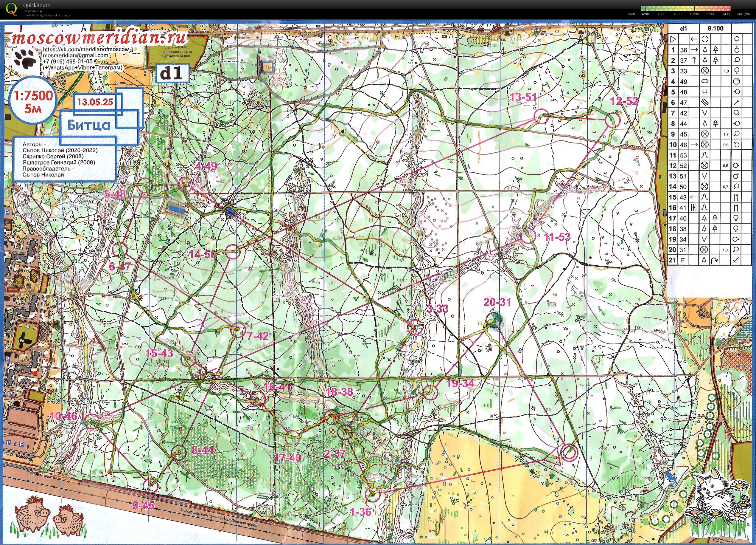
Task: Click the 15-43 control label
Action: click(160, 353)
